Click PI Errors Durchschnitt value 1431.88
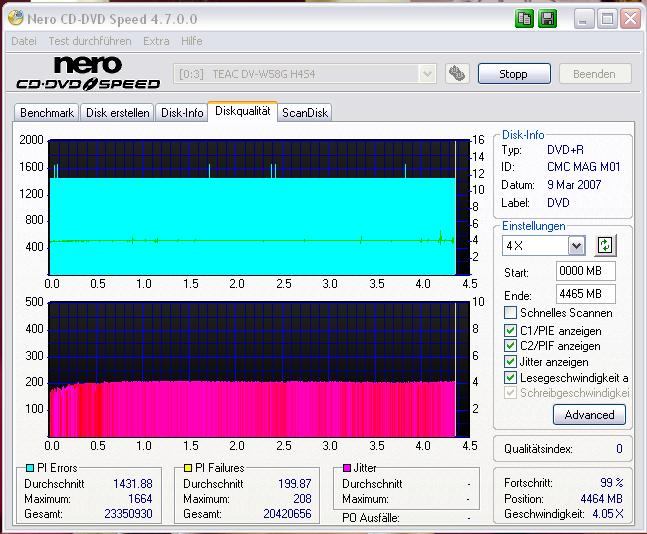Image resolution: width=647 pixels, height=534 pixels. 133,483
